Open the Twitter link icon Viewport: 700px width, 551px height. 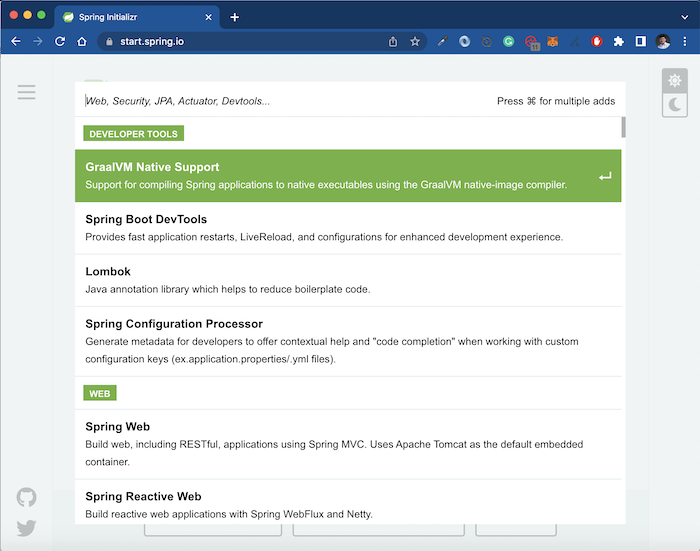coord(26,528)
